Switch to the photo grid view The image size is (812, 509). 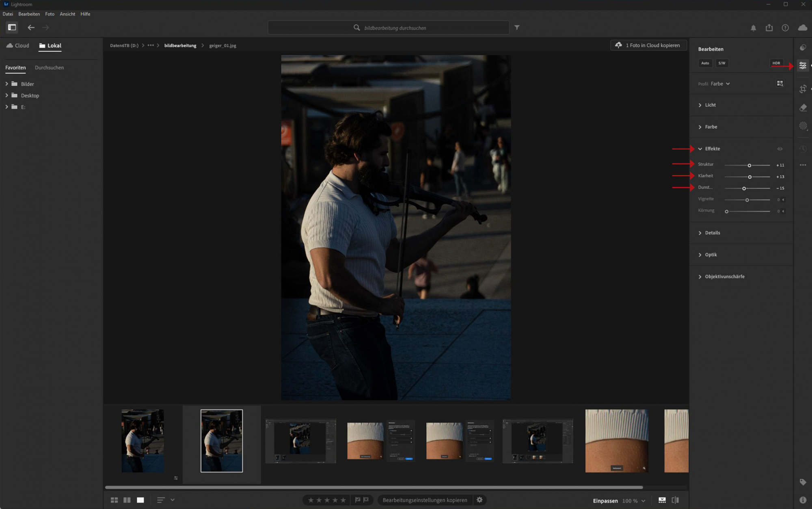pyautogui.click(x=114, y=500)
